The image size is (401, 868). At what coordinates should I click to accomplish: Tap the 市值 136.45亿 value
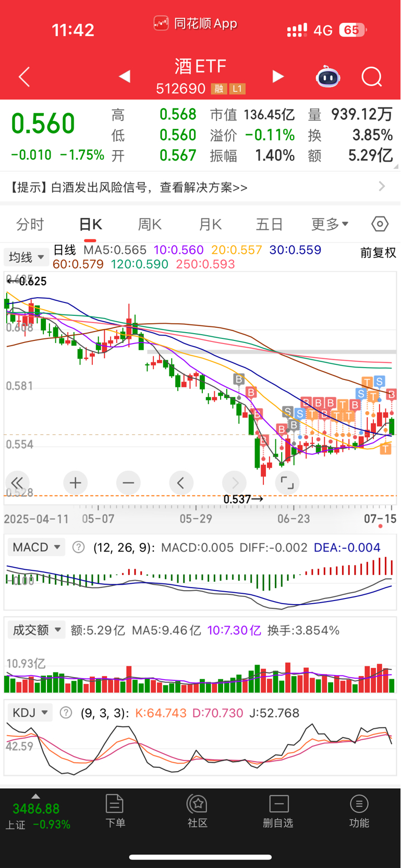tap(269, 115)
